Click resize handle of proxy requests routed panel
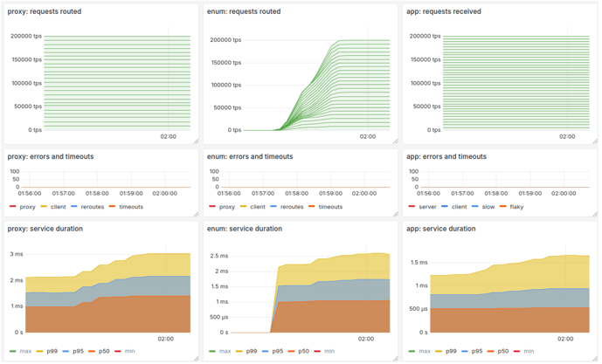 tap(196, 141)
